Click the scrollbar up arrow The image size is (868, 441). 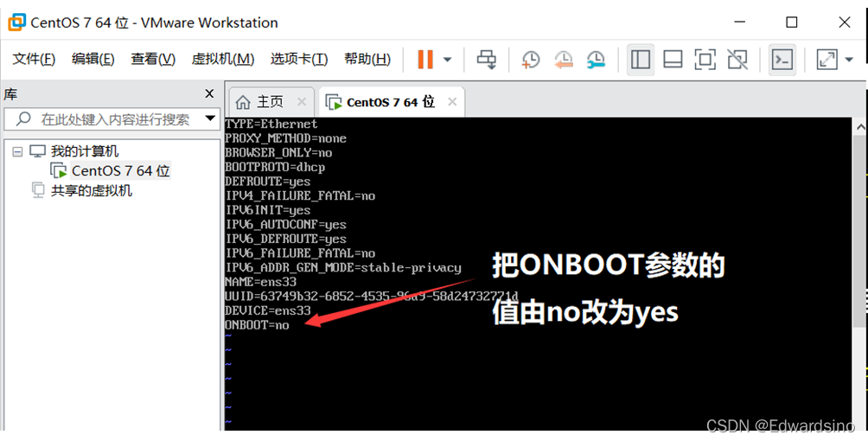[x=861, y=127]
